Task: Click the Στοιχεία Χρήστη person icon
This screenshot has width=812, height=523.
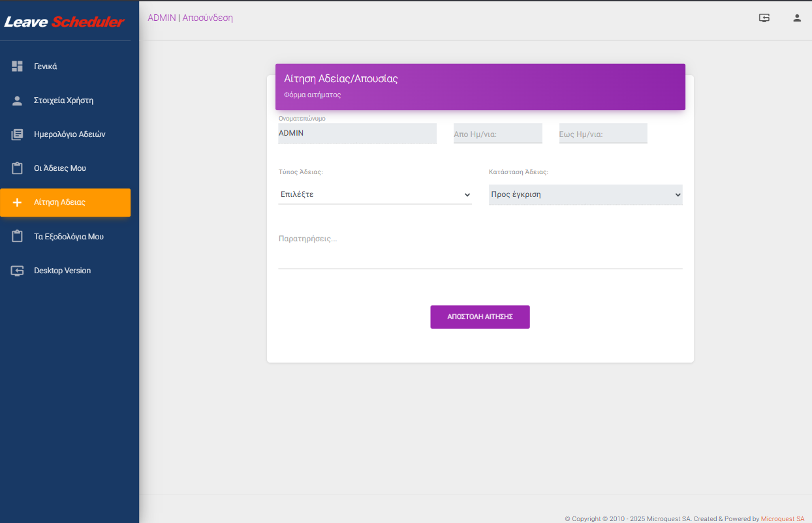Action: (x=18, y=100)
